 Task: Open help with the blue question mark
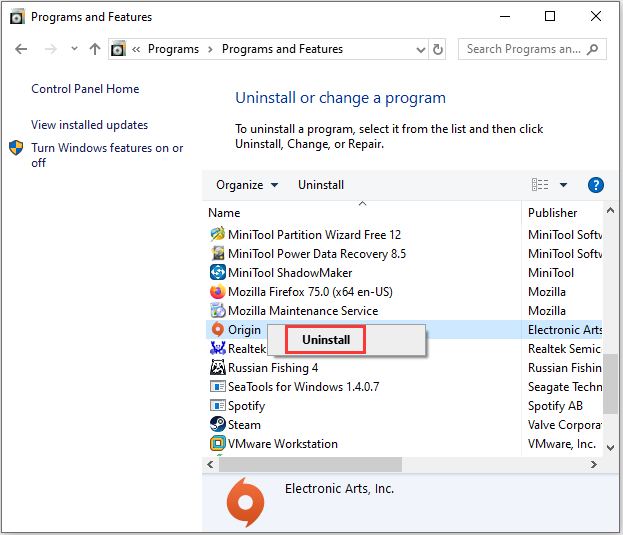pos(596,185)
